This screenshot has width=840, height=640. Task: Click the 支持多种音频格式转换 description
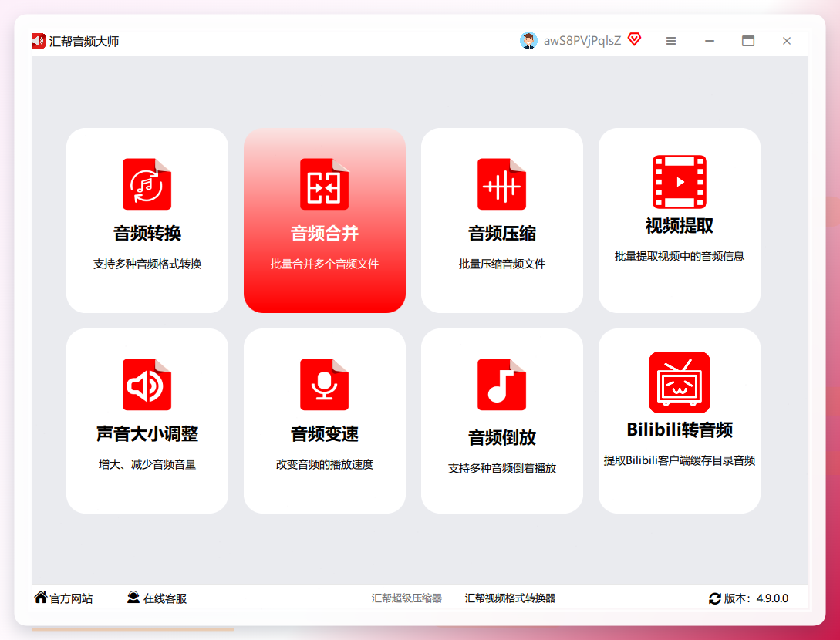[x=147, y=264]
